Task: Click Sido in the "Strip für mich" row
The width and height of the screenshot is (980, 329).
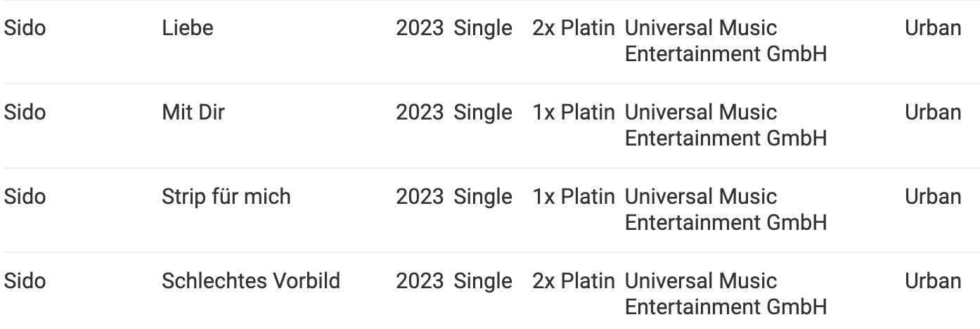Action: pos(25,197)
